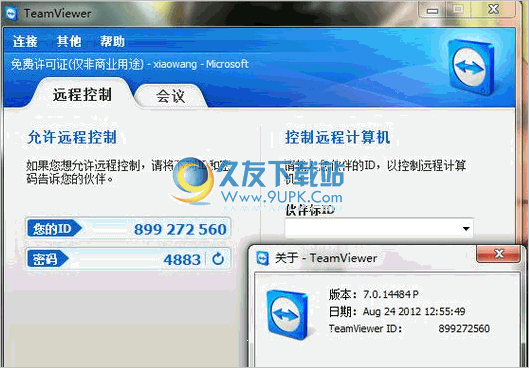Click the TeamViewer icon in About dialog title
This screenshot has width=529, height=368.
[x=262, y=258]
